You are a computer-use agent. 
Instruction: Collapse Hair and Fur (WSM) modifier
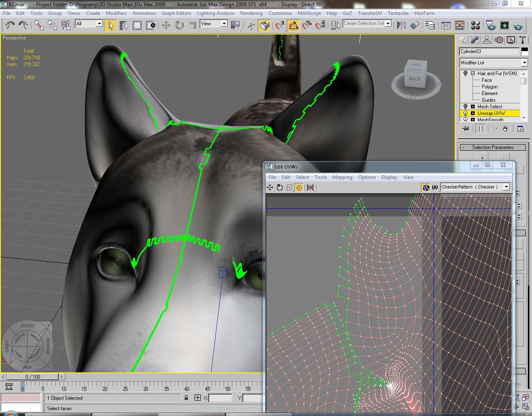coord(473,73)
